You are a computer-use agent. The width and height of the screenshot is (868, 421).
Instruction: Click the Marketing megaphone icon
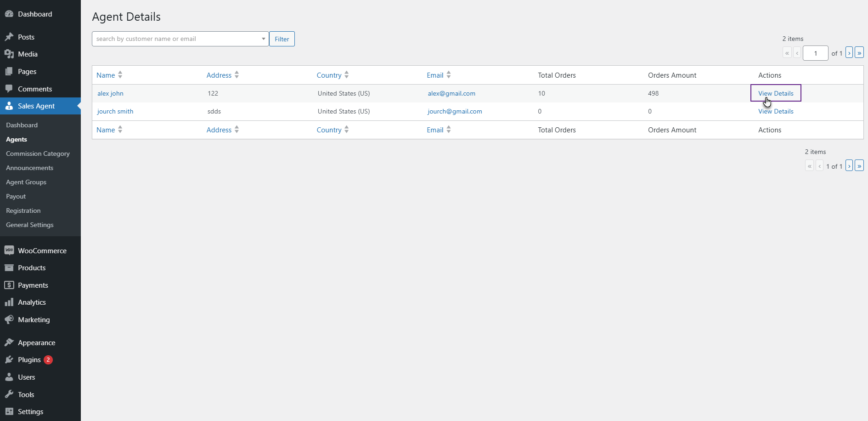click(x=9, y=319)
